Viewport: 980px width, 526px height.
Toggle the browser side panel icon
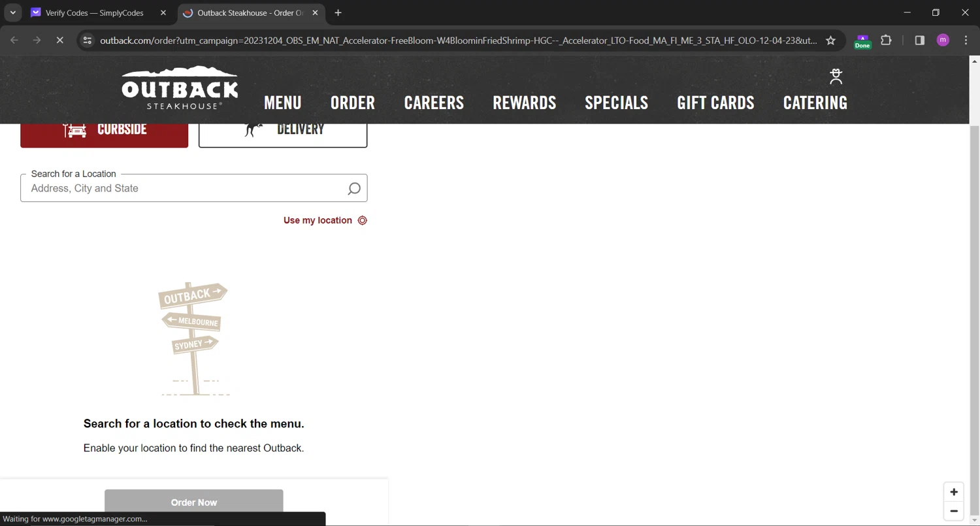919,41
